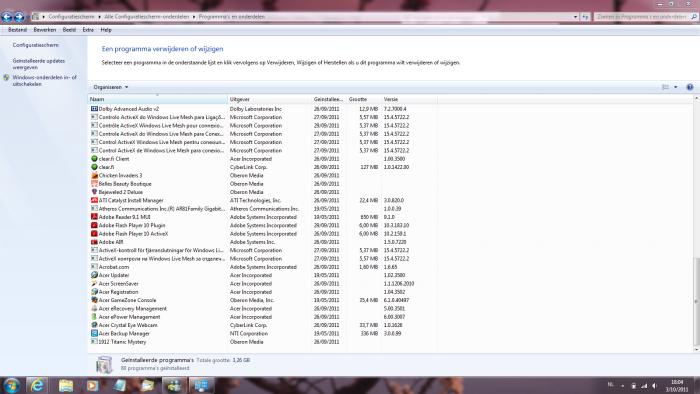The image size is (700, 394).
Task: Open the Configuratiescherm sidebar link
Action: pyautogui.click(x=35, y=45)
